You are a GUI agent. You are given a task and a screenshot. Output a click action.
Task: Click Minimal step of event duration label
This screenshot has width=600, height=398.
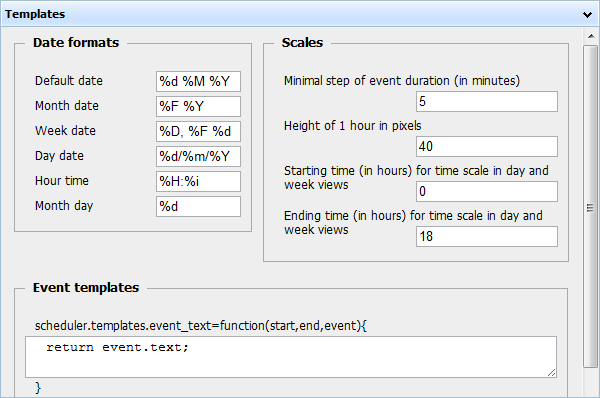(402, 81)
